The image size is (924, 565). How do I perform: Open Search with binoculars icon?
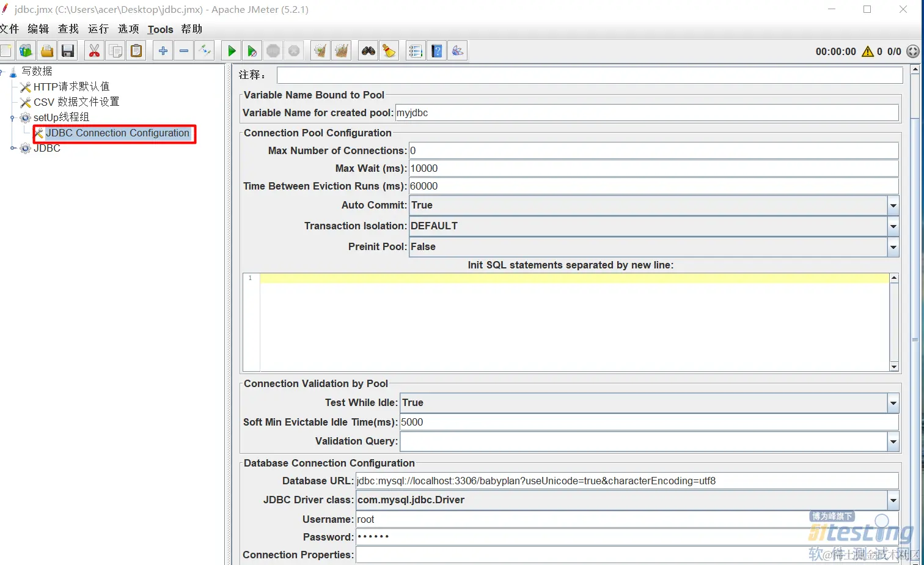(369, 51)
